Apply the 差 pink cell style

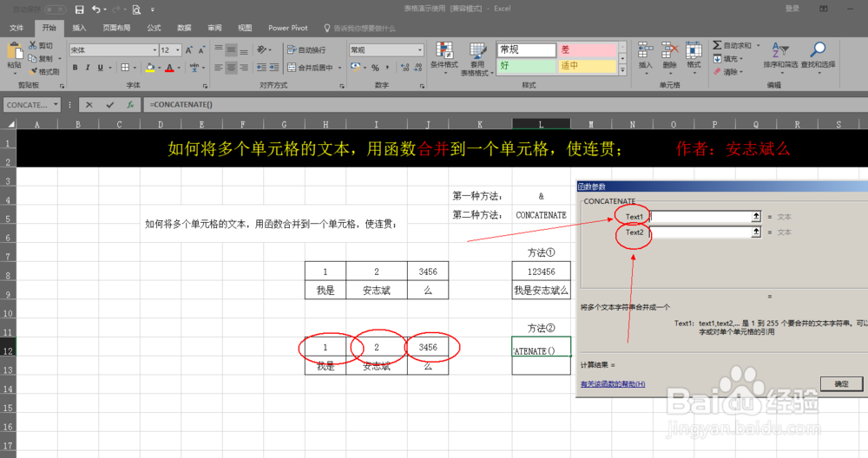[587, 49]
